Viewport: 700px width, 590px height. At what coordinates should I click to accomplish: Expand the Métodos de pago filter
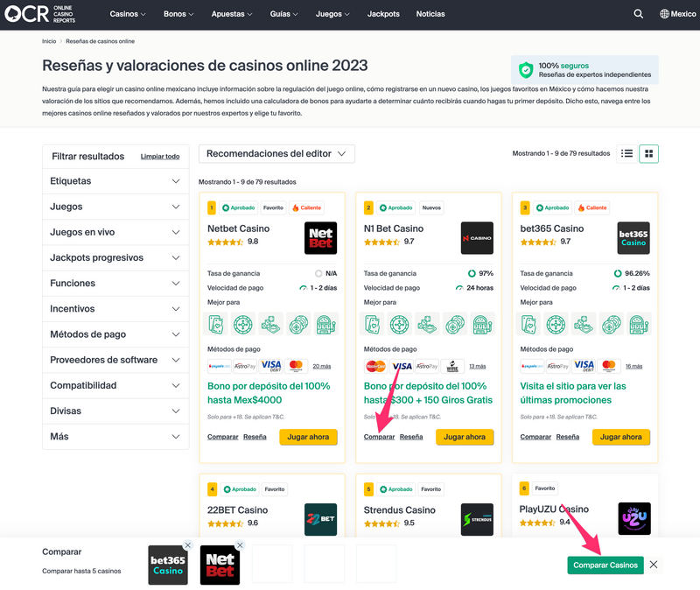point(115,334)
